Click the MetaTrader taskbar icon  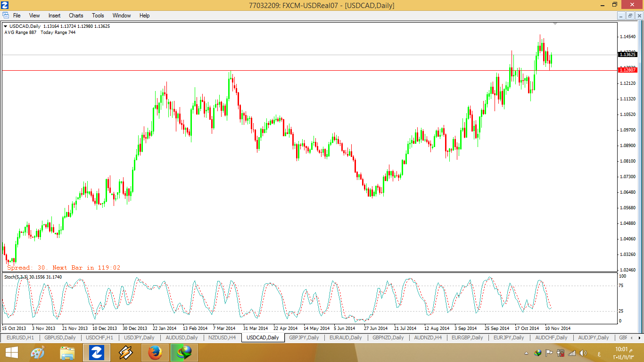pos(97,353)
